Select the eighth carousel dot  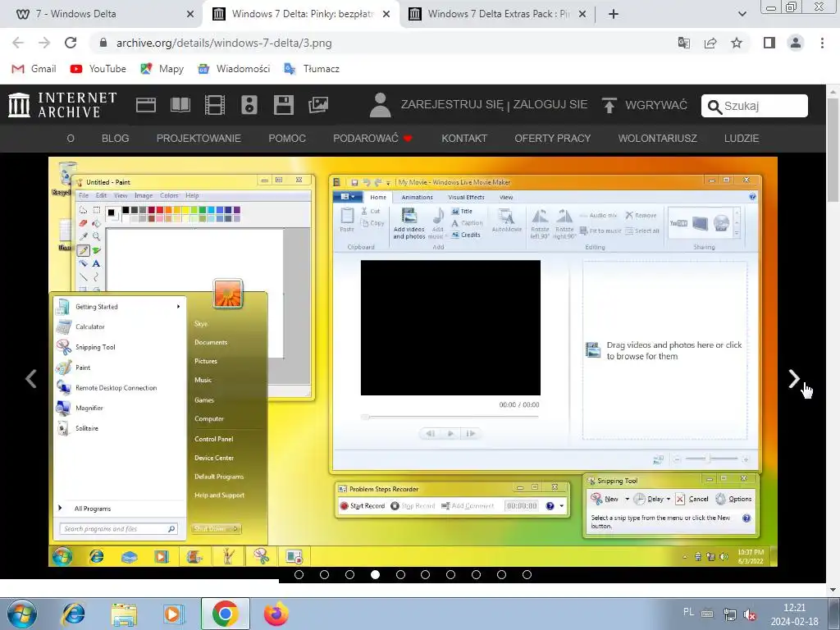pyautogui.click(x=477, y=575)
